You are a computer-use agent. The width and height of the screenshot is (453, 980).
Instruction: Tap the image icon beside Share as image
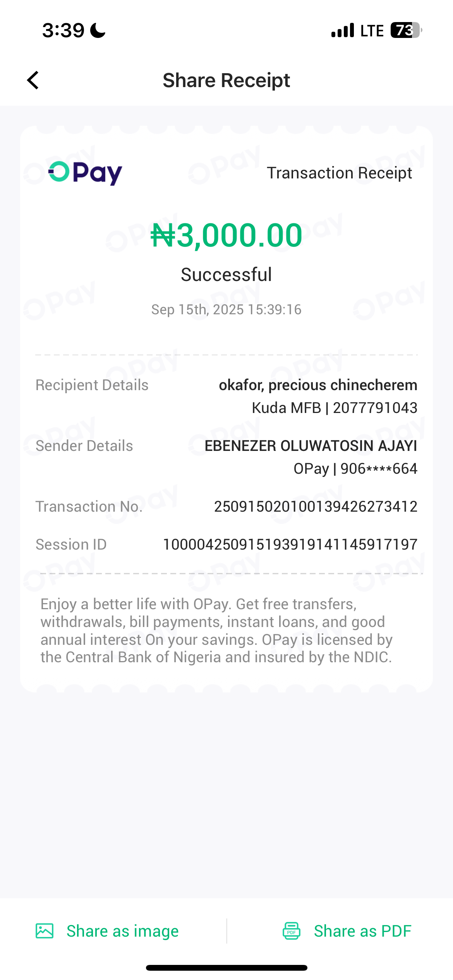[45, 931]
